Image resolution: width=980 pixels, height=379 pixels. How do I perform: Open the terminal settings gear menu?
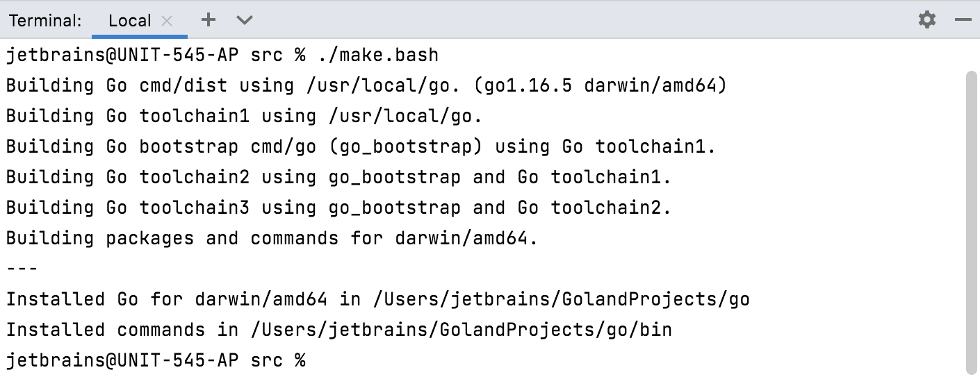pyautogui.click(x=927, y=19)
